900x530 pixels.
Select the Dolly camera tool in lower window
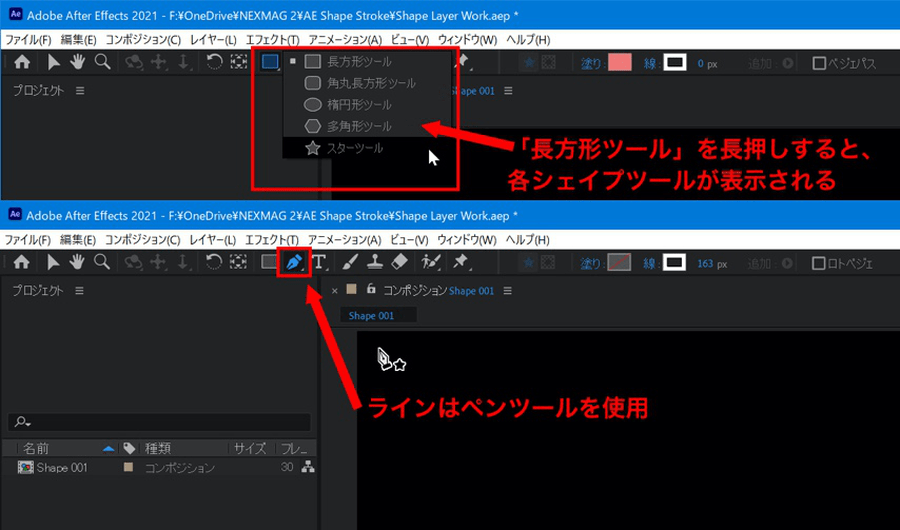pos(183,262)
